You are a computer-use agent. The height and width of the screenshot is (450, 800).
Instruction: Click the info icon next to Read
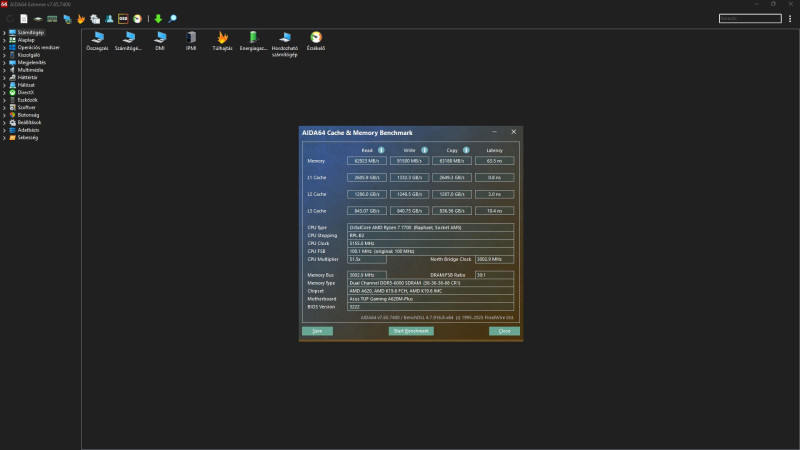[x=381, y=150]
